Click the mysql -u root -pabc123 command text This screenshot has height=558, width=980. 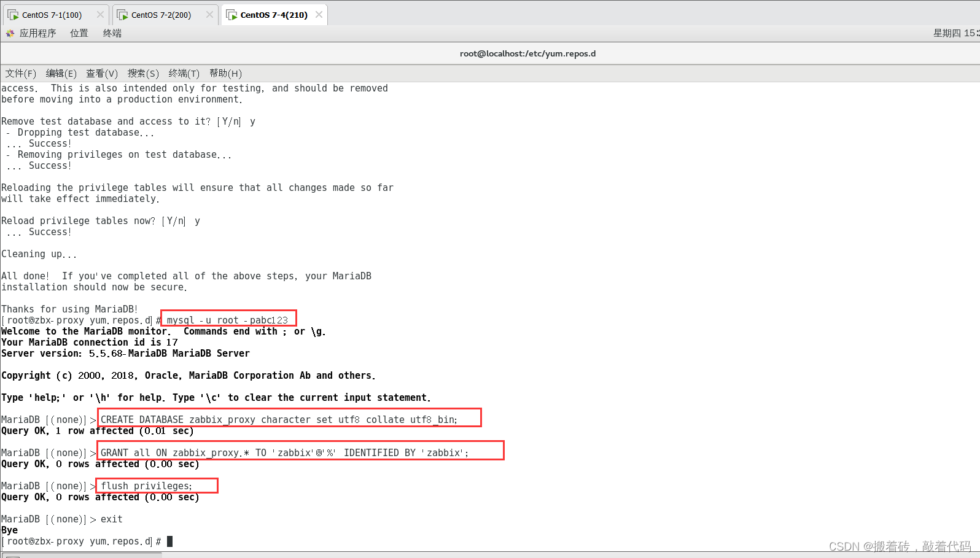pyautogui.click(x=227, y=320)
